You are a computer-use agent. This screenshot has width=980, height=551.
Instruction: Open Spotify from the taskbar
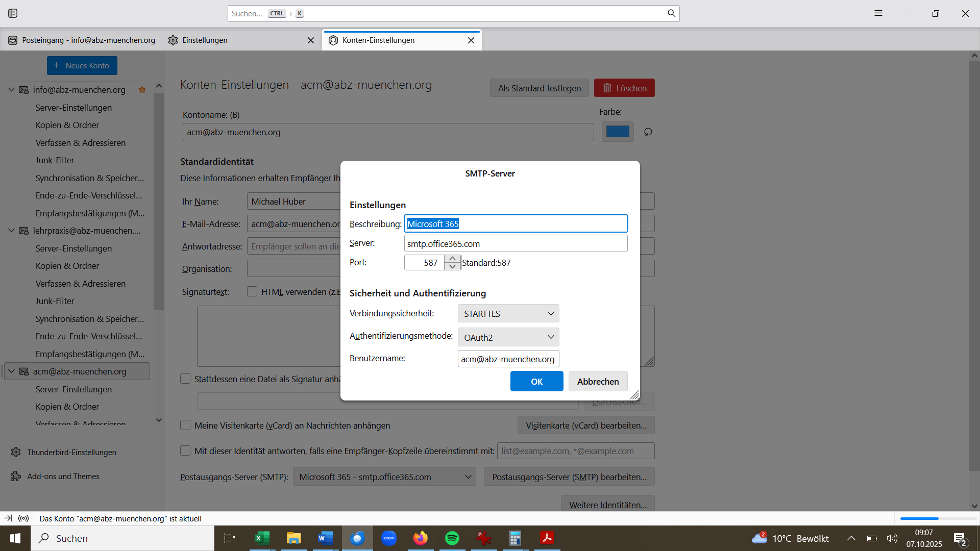click(x=452, y=538)
